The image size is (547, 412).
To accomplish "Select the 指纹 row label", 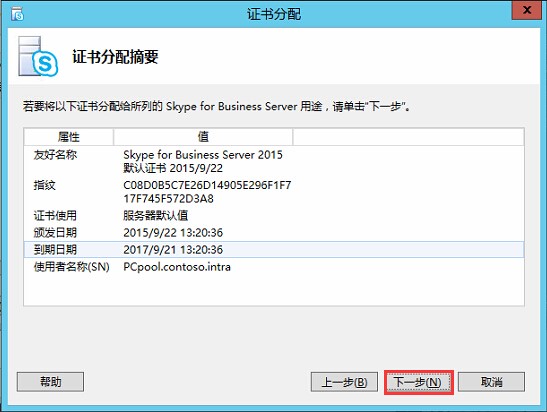I will coord(44,185).
